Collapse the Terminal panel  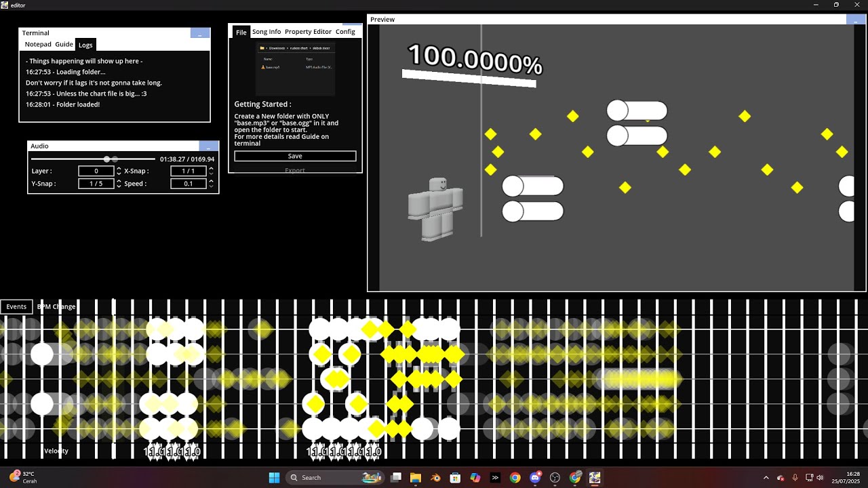point(200,33)
